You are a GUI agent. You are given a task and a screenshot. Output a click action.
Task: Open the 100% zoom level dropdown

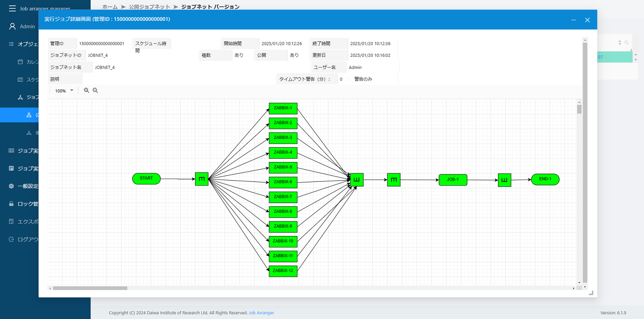(x=64, y=91)
